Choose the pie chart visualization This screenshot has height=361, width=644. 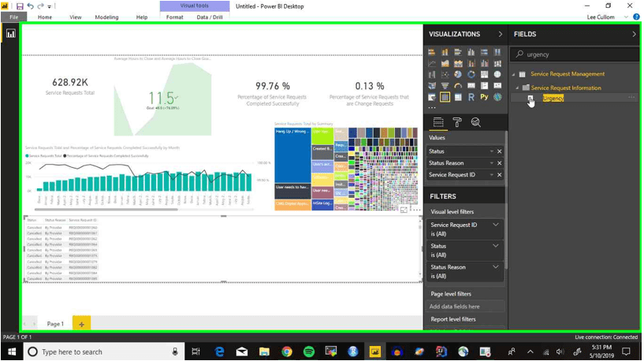tap(458, 74)
